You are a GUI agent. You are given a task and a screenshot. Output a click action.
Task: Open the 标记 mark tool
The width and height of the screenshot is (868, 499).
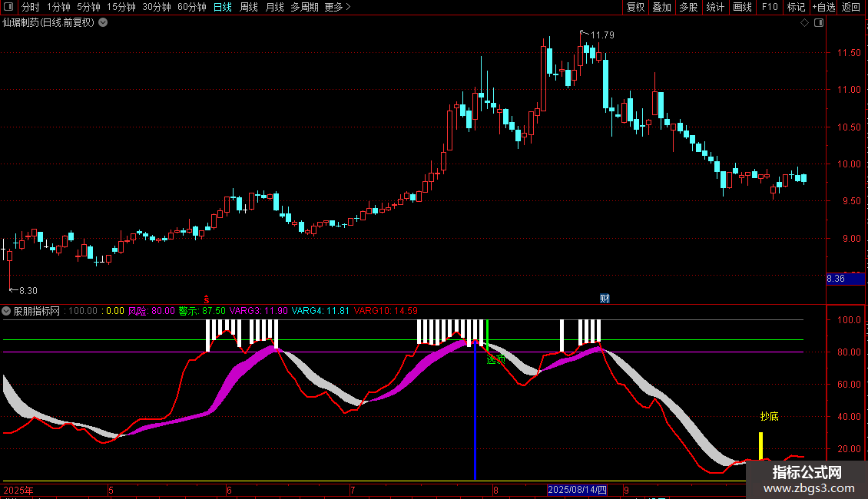(x=795, y=7)
